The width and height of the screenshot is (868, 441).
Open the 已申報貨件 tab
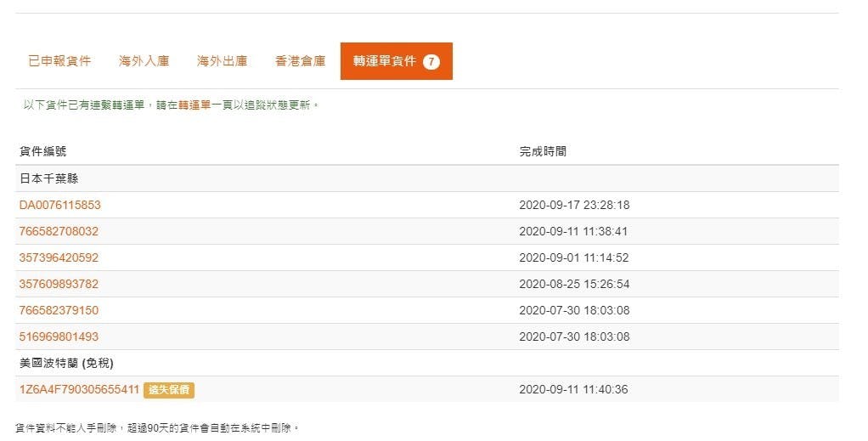pyautogui.click(x=59, y=61)
